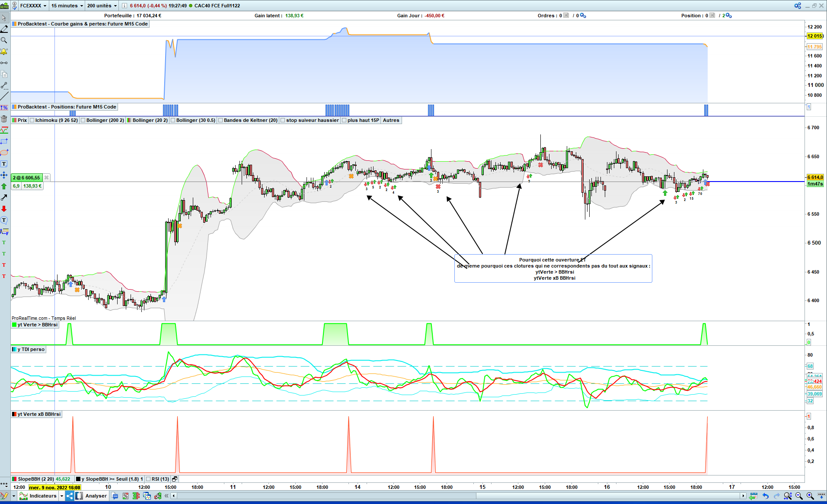Open the Indicateurs button
827x504 pixels.
click(x=38, y=496)
